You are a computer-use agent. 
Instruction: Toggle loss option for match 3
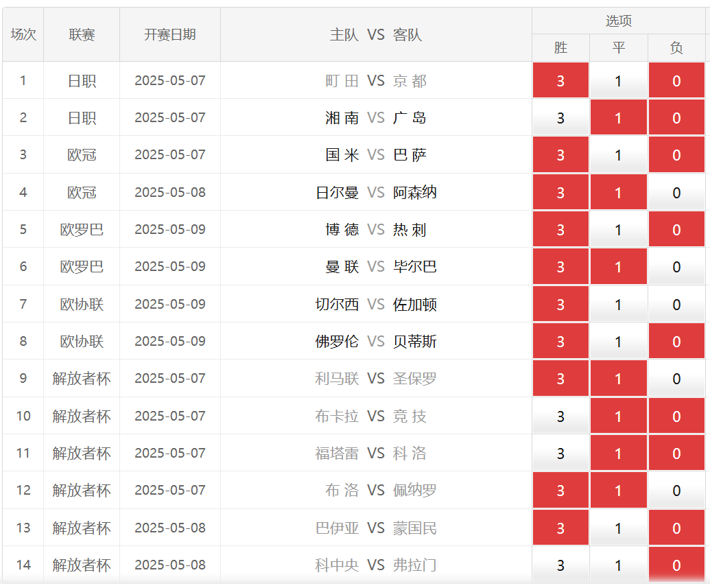click(676, 155)
